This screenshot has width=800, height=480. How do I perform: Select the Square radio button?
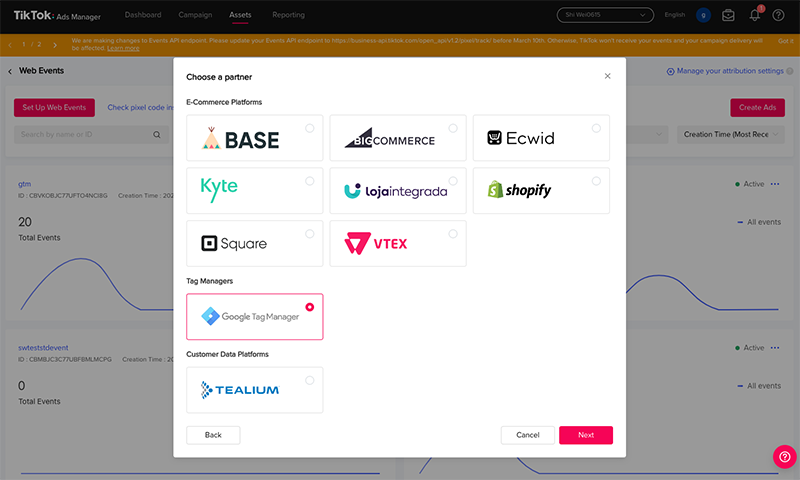(x=310, y=234)
